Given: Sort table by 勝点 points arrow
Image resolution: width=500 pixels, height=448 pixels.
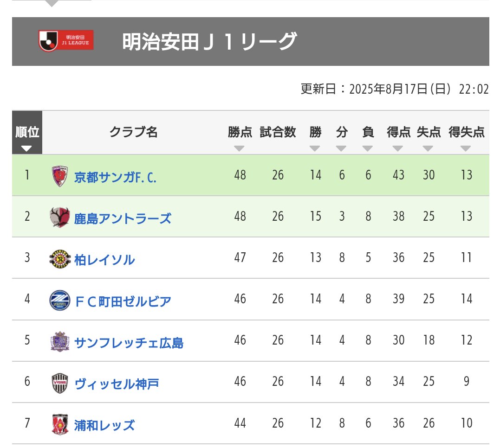Looking at the screenshot, I should click(239, 149).
